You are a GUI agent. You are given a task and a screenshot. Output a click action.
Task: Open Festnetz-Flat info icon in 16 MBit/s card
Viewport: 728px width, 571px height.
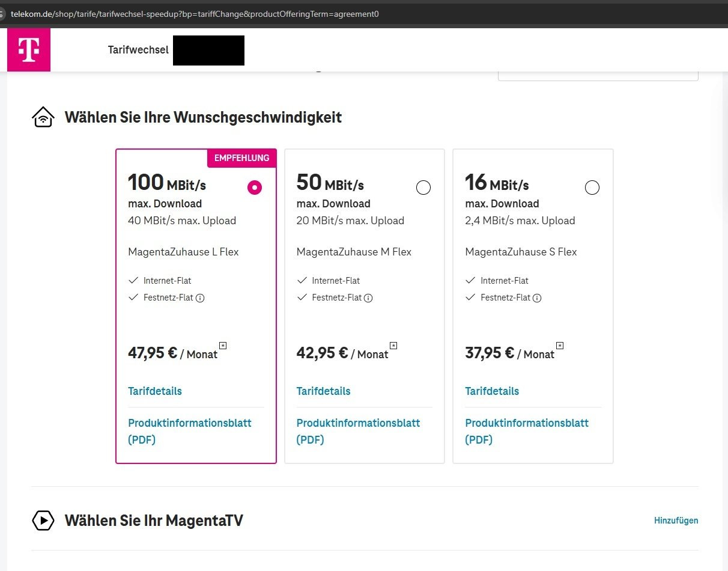(538, 298)
